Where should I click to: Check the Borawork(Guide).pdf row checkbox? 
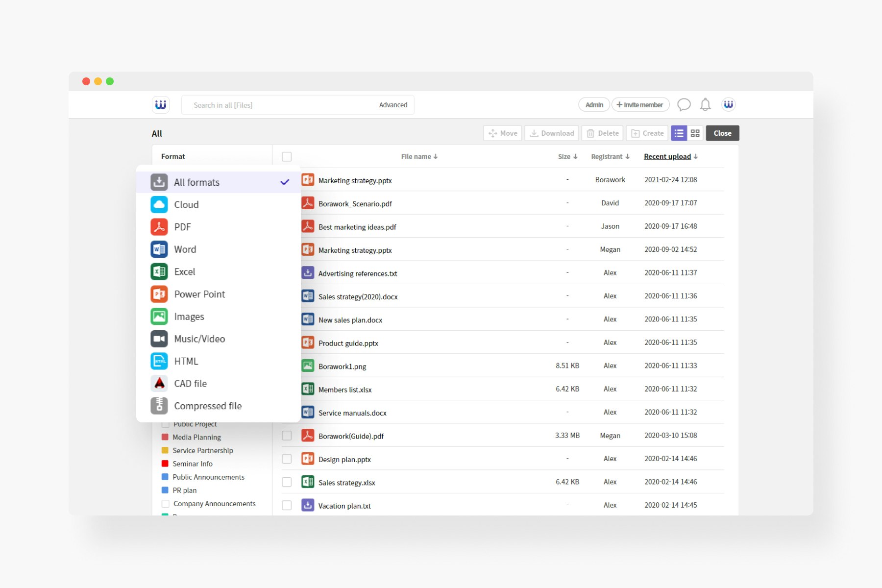click(x=287, y=436)
